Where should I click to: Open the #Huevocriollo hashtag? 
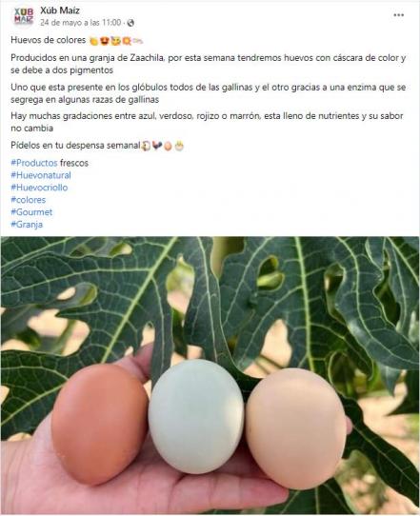(x=39, y=188)
